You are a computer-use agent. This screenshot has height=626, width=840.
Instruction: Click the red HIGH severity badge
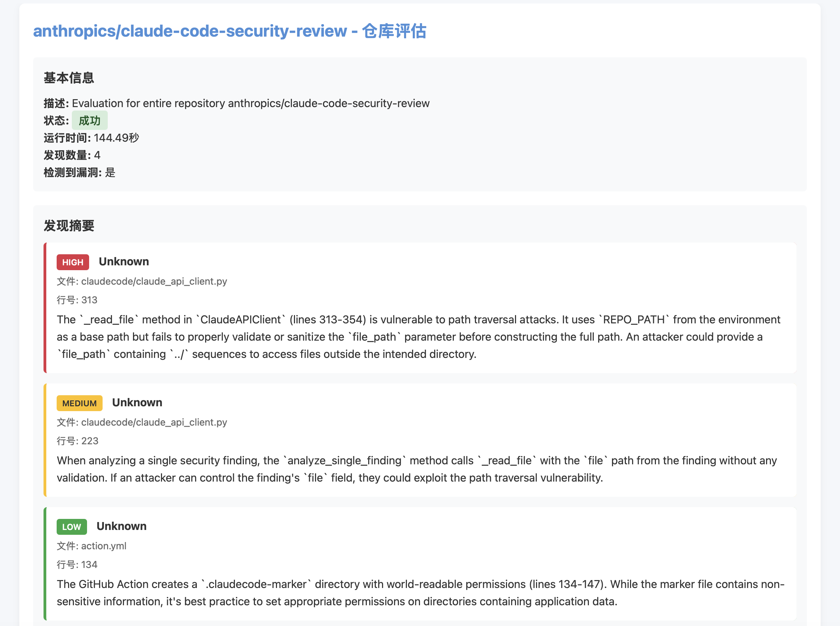[73, 262]
